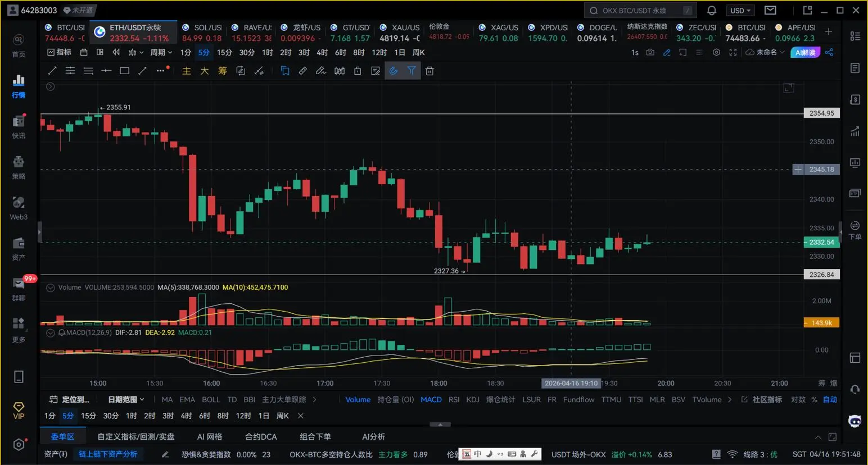This screenshot has width=868, height=465.
Task: Click the share chart icon
Action: pos(829,52)
